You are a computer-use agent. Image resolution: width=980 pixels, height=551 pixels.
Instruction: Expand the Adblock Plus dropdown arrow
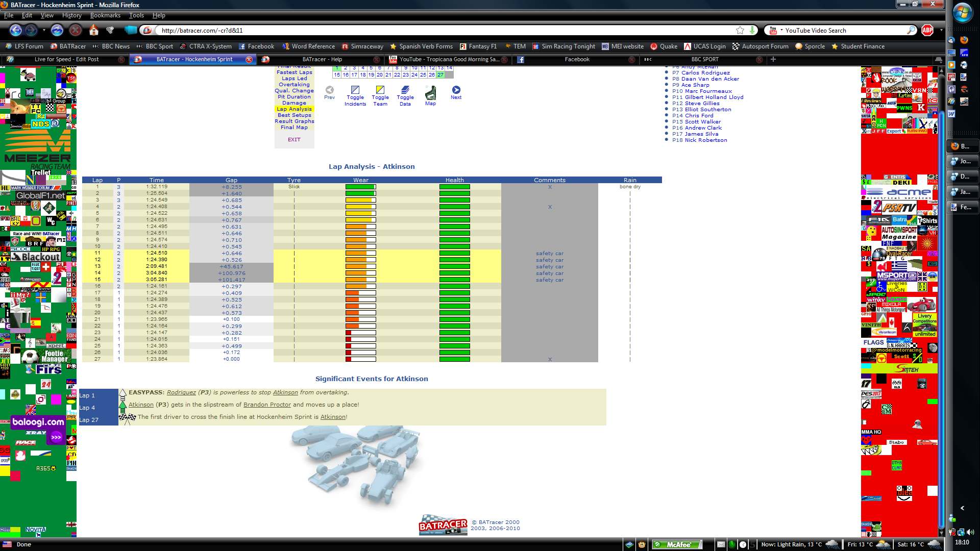941,31
